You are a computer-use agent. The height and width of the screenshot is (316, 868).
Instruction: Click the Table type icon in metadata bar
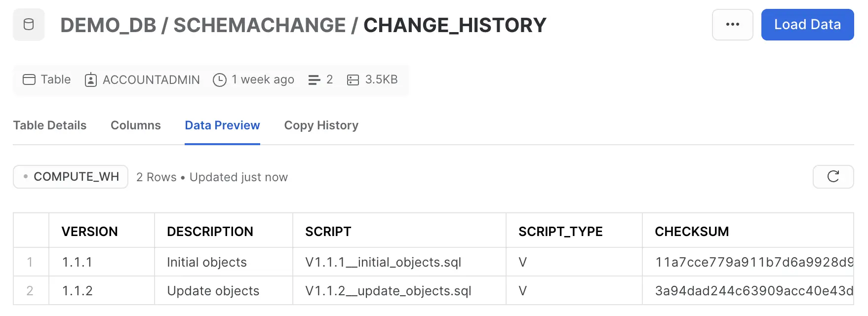(x=30, y=79)
